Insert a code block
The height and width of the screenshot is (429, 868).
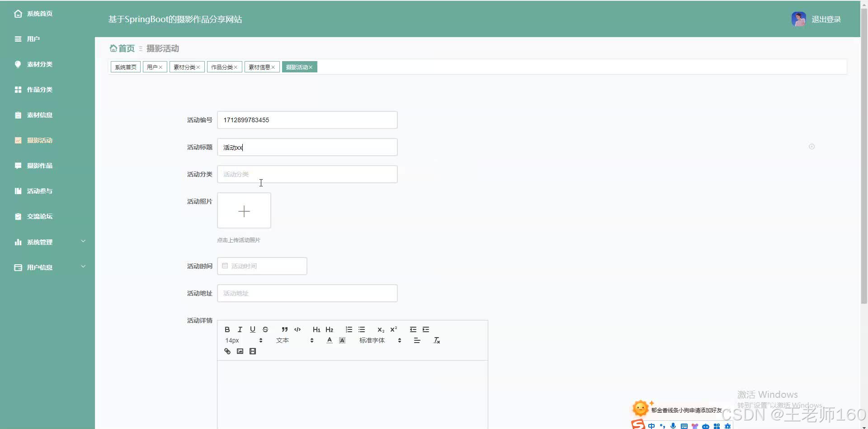pos(297,329)
